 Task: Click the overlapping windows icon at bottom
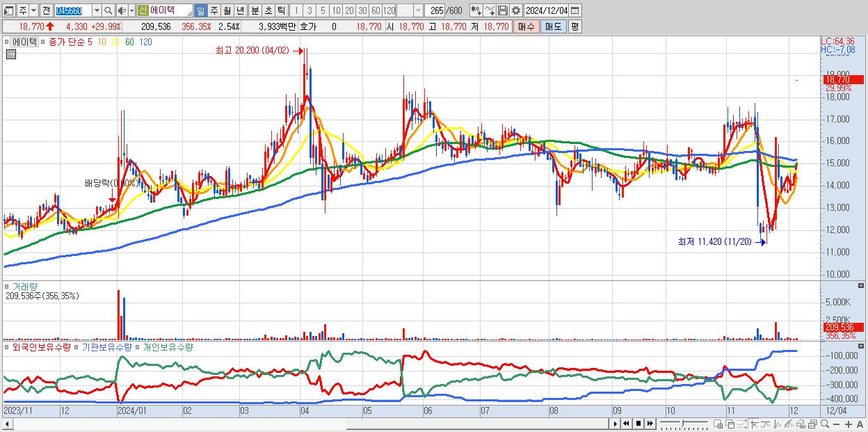(x=730, y=424)
